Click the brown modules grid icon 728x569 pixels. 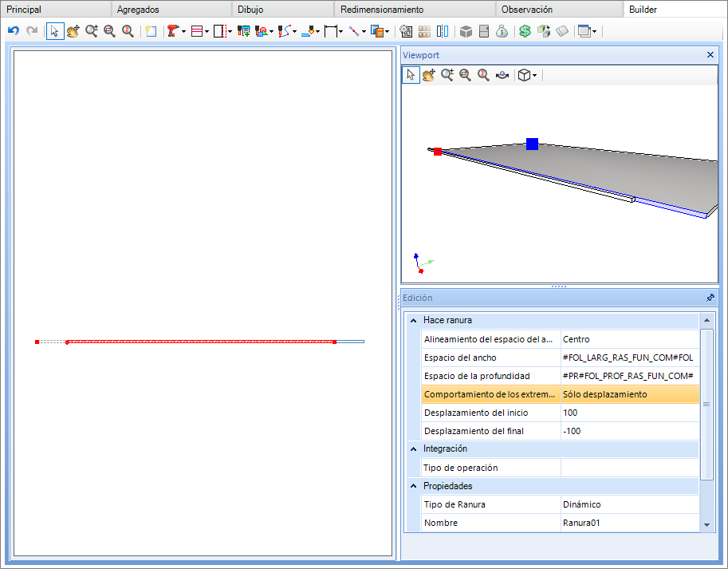coord(424,31)
